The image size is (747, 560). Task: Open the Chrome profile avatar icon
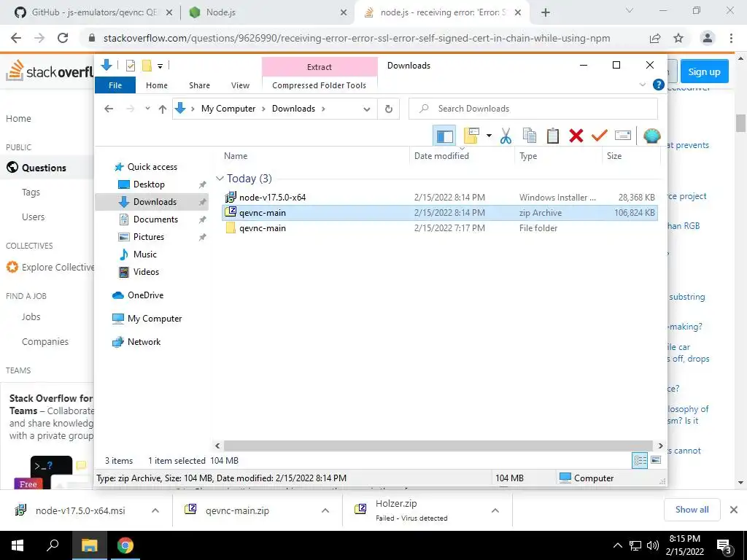pyautogui.click(x=708, y=38)
